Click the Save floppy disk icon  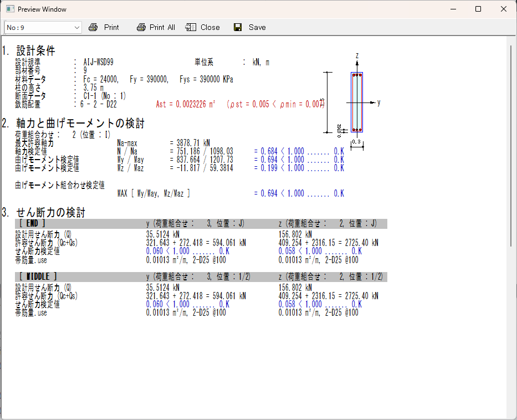click(x=238, y=27)
